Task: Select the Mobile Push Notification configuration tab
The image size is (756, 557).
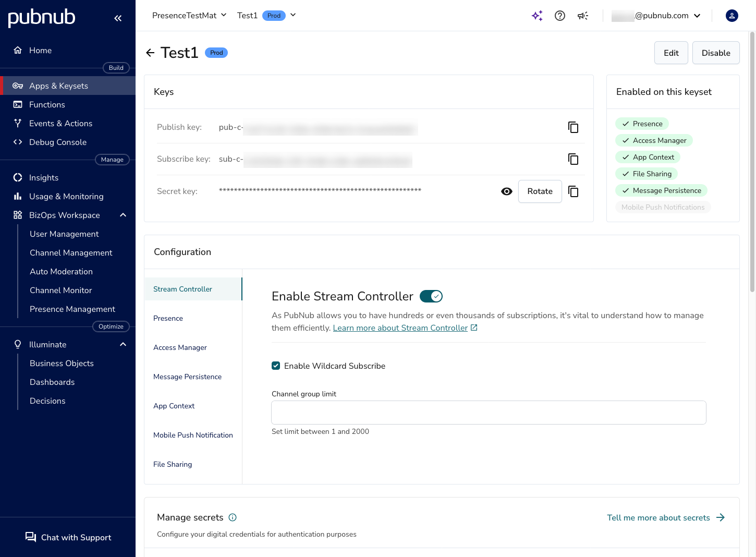Action: coord(193,435)
